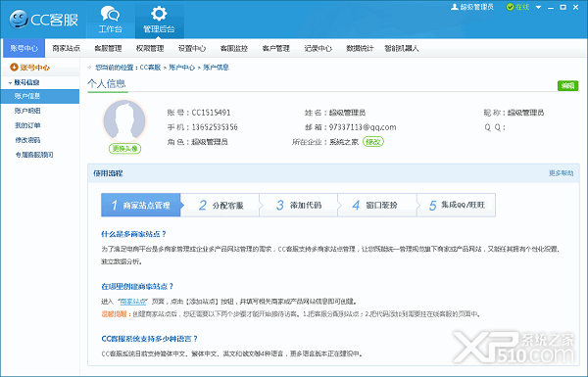Viewport: 588px width, 377px height.
Task: Switch to the 客户管理 tab
Action: click(x=276, y=48)
